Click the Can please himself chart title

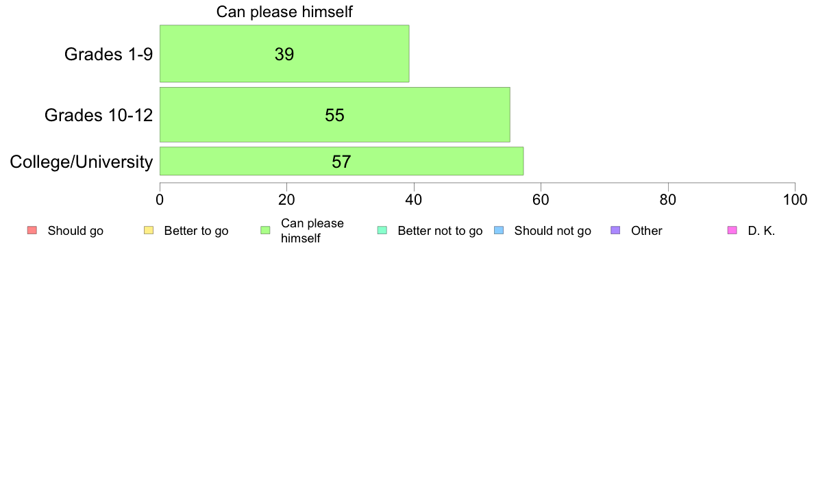coord(284,12)
